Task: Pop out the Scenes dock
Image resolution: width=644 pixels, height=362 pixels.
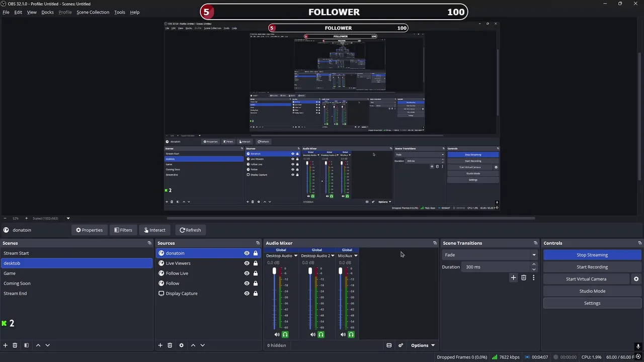Action: pyautogui.click(x=149, y=243)
